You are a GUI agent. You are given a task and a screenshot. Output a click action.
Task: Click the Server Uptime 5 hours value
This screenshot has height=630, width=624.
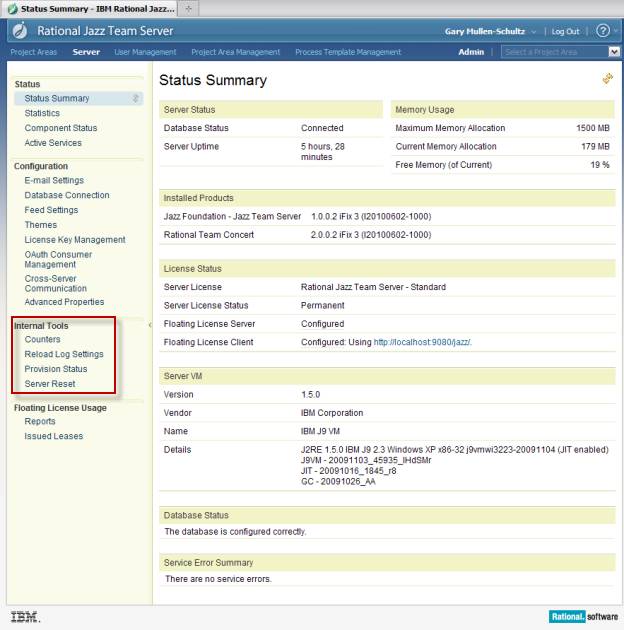tap(323, 152)
